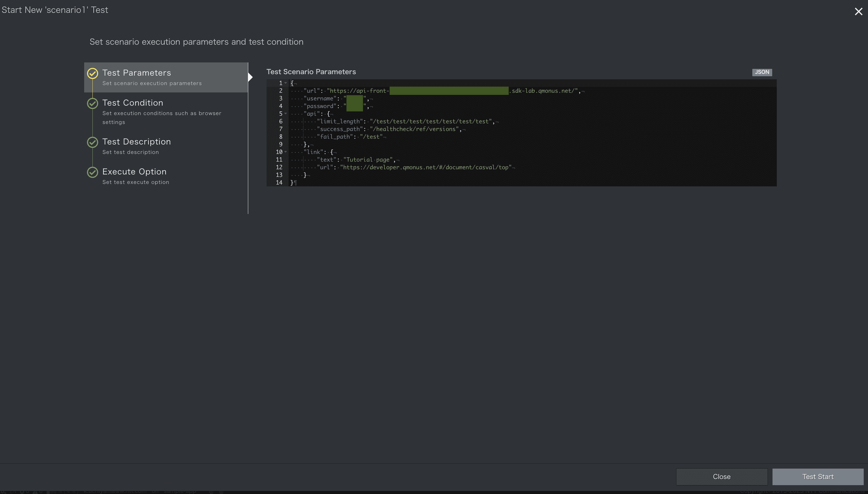
Task: Click line number 12 in the gutter
Action: pos(279,167)
